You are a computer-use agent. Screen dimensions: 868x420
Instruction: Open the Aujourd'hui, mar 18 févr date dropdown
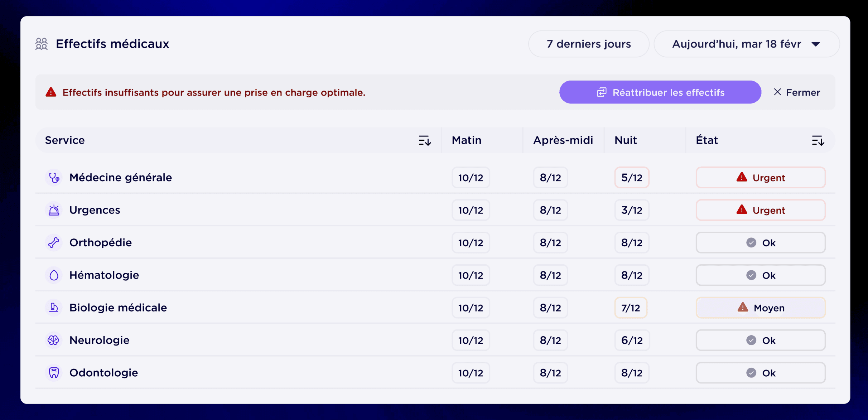747,44
